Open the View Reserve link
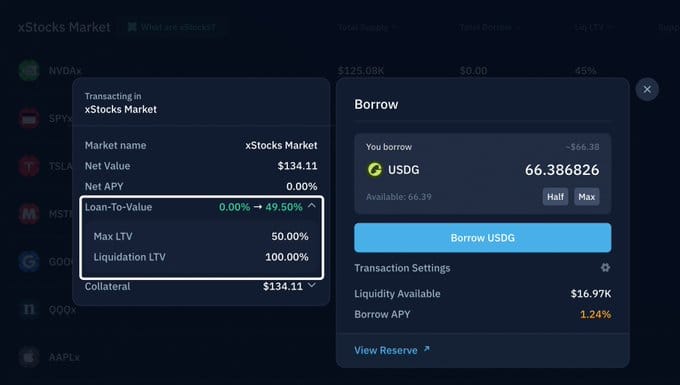680x385 pixels. tap(392, 350)
